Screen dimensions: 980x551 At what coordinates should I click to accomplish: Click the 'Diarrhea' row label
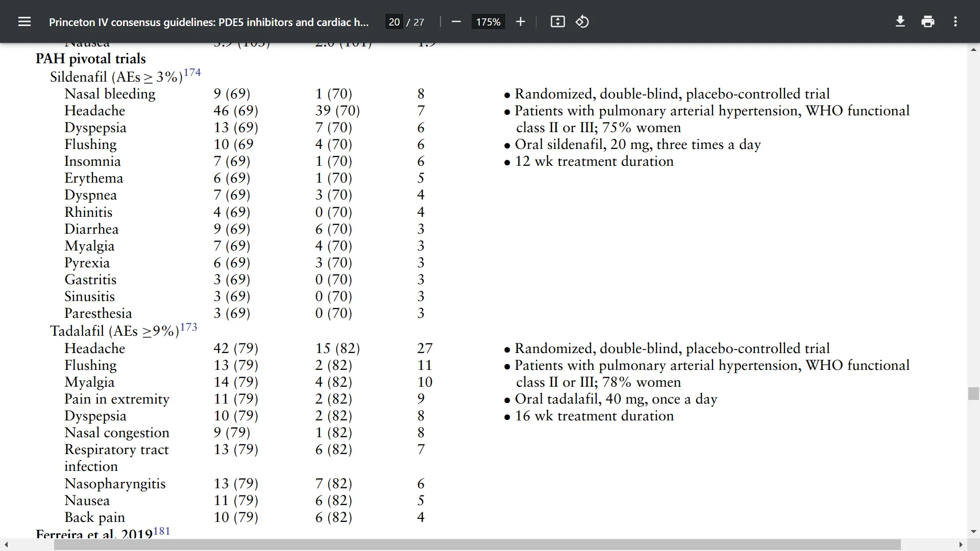91,229
